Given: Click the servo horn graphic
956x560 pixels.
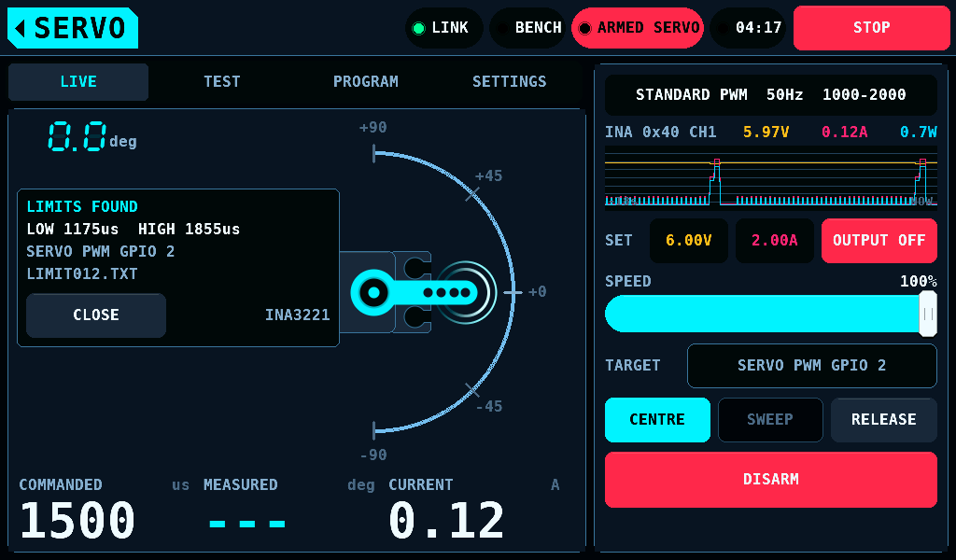Looking at the screenshot, I should point(414,292).
